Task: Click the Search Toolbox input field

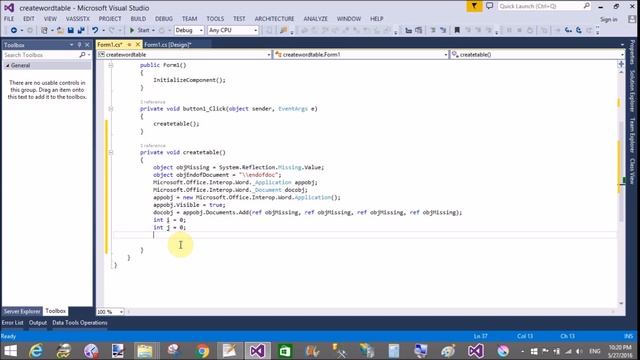Action: (41, 55)
